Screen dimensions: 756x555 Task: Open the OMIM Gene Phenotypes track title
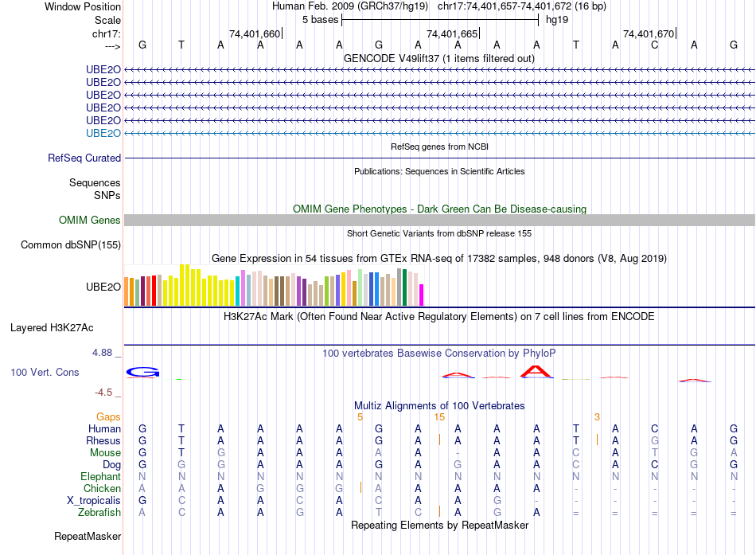click(439, 209)
